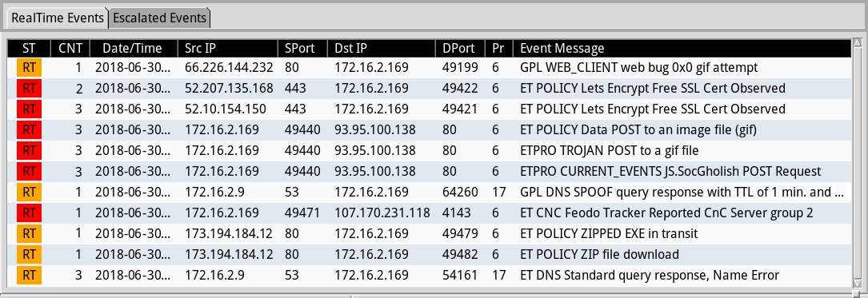Click destination port 49421

click(459, 109)
